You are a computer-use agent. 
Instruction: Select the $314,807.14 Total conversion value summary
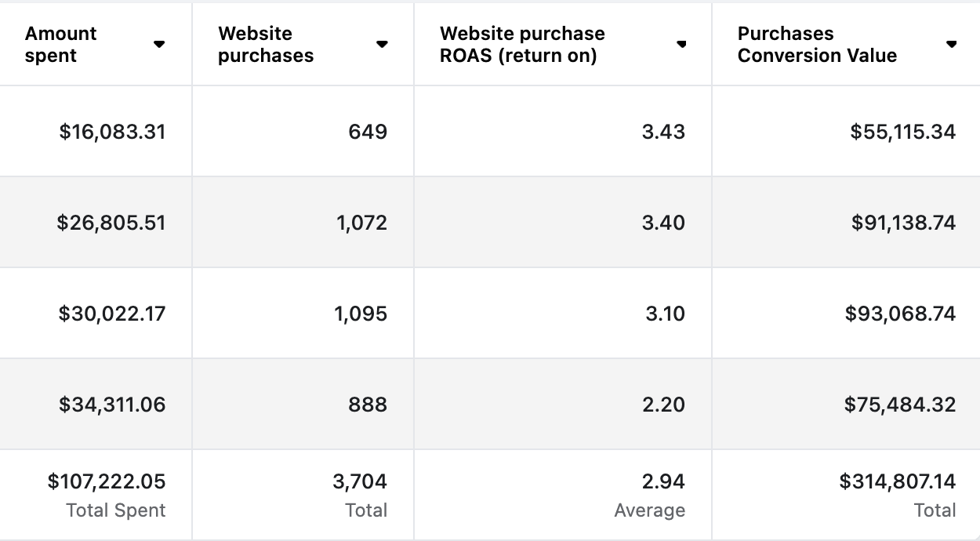coord(898,481)
